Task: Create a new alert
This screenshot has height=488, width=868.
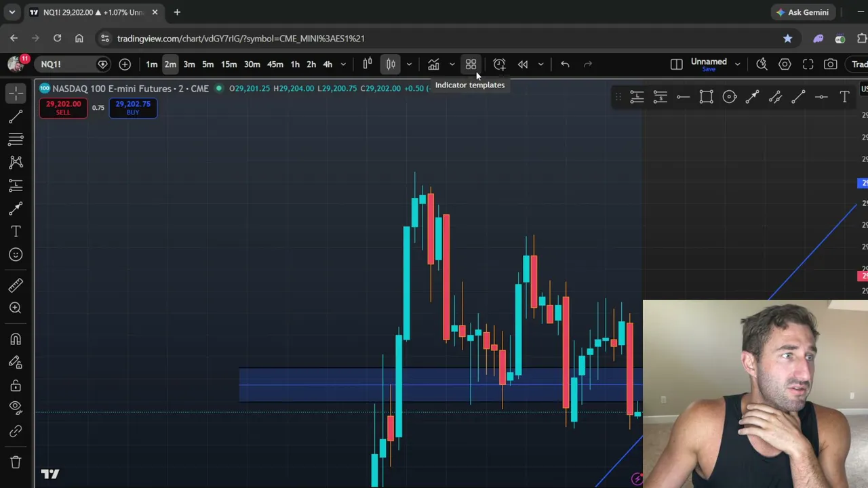Action: tap(499, 64)
